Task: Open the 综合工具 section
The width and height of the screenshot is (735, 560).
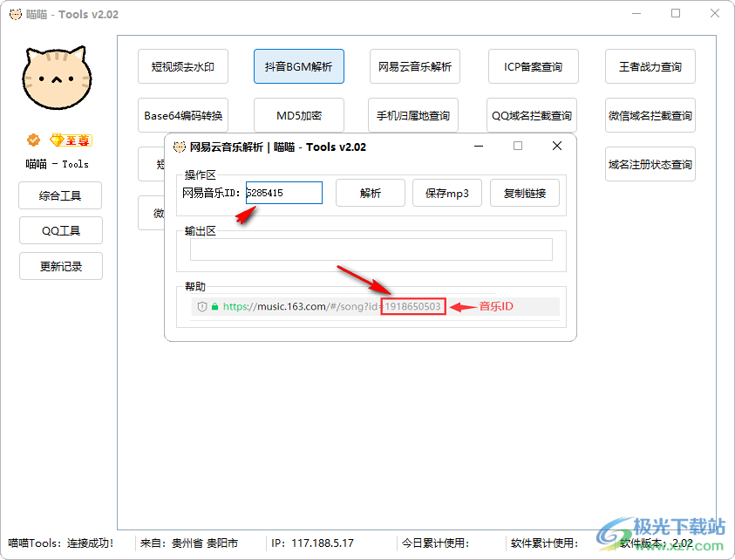Action: [60, 195]
